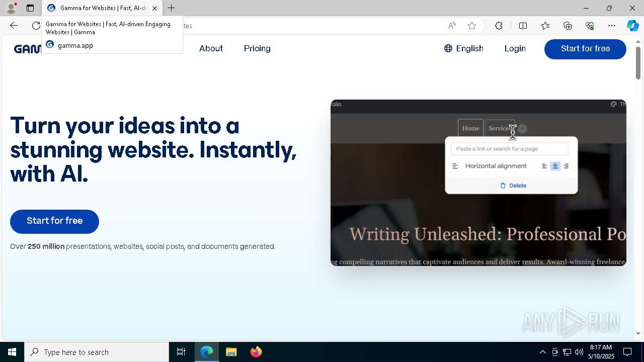Click the Login link
644x362 pixels.
(515, 48)
